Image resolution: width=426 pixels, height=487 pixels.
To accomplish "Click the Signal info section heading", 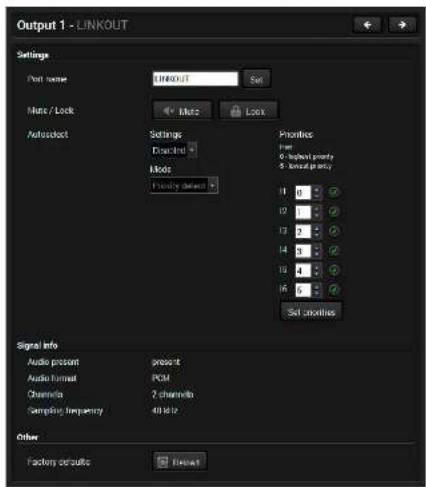I will tap(37, 346).
